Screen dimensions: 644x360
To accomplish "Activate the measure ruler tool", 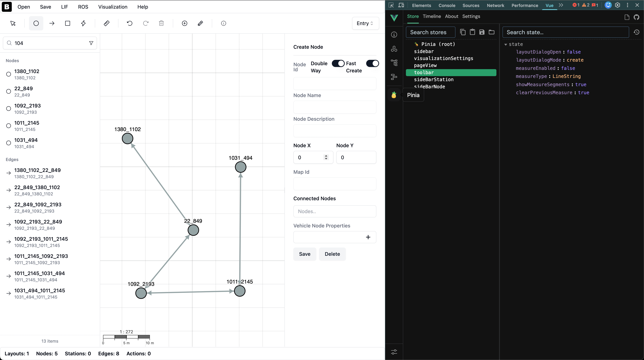I will 106,23.
